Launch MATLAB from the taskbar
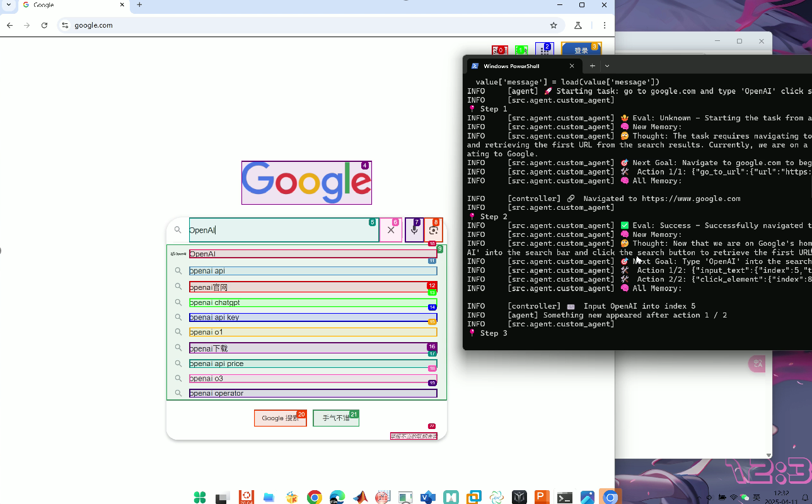The height and width of the screenshot is (504, 812). (x=360, y=498)
